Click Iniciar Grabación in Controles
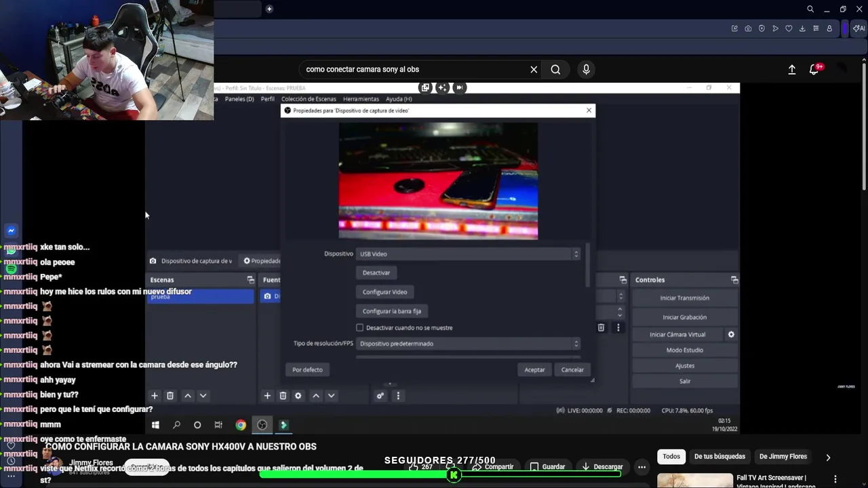 pyautogui.click(x=685, y=317)
